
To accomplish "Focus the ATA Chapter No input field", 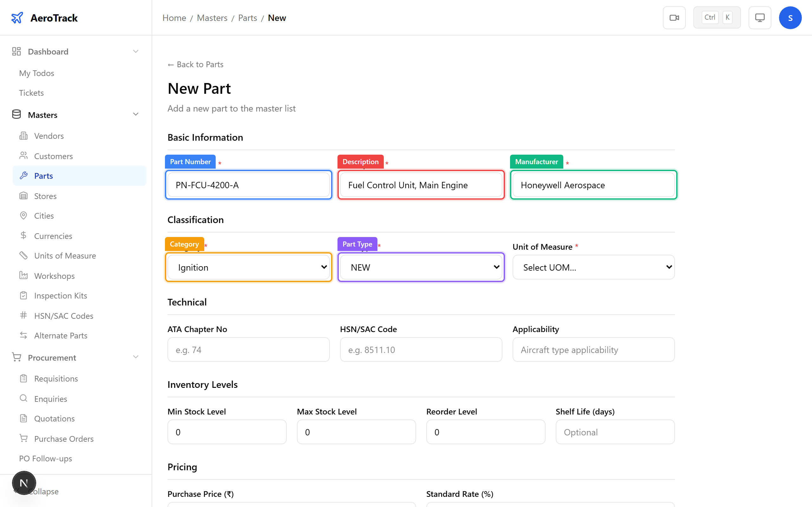I will click(248, 350).
